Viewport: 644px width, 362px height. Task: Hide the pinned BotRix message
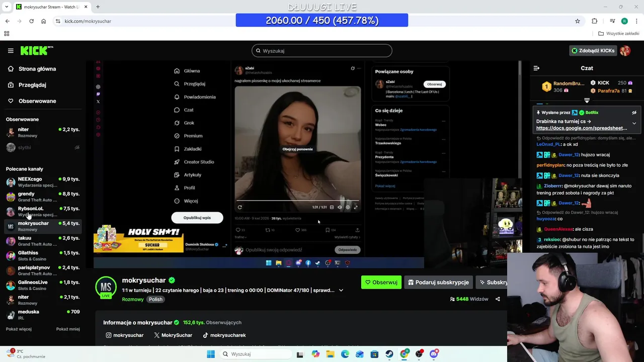634,113
